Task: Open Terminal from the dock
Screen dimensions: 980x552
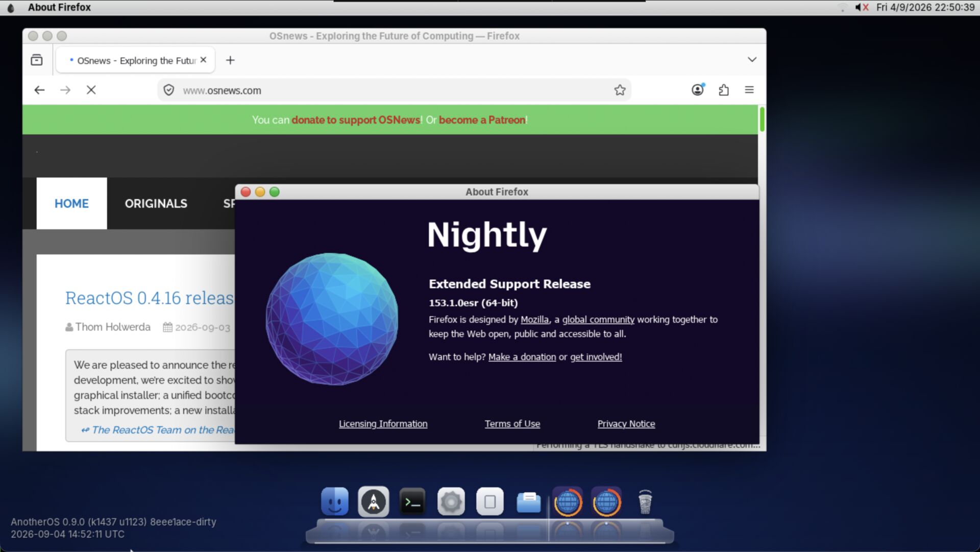Action: [412, 502]
